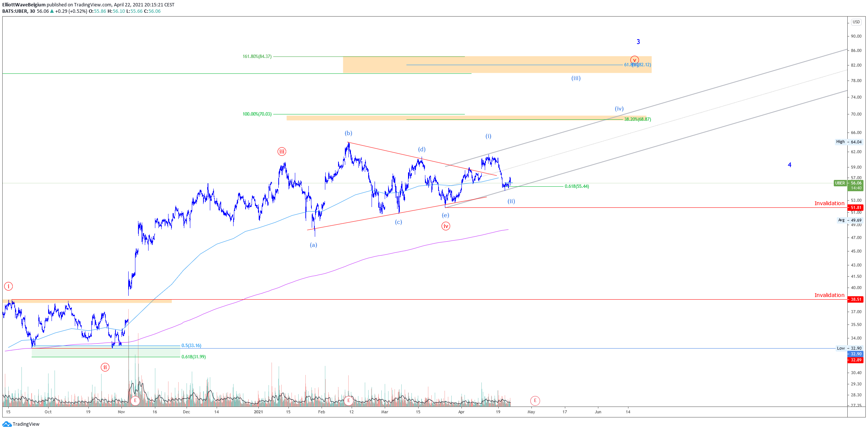Select the '(d)' triangle wave label
This screenshot has height=431, width=868.
pos(422,149)
